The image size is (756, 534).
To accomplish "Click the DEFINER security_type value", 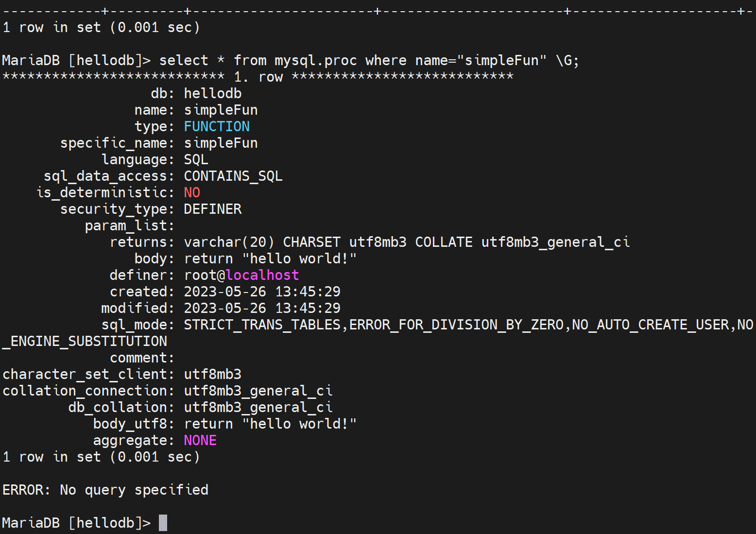I will click(x=213, y=209).
